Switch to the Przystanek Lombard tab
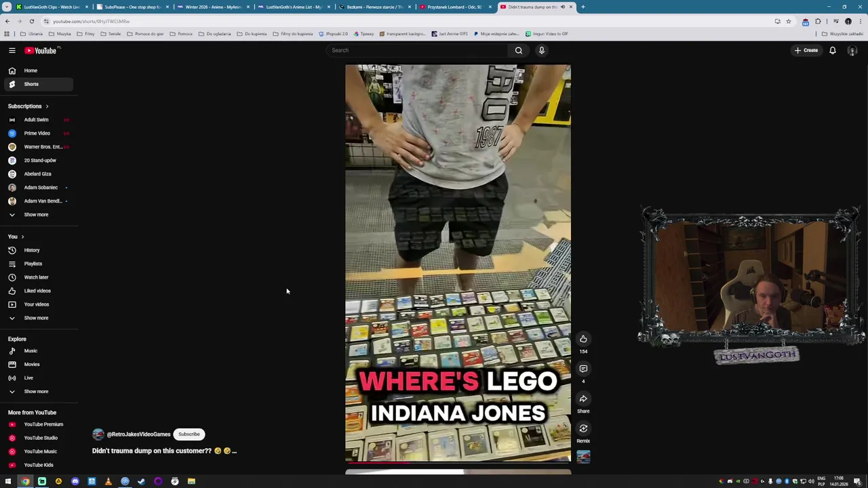Screen dimensions: 868x488 click(x=454, y=7)
